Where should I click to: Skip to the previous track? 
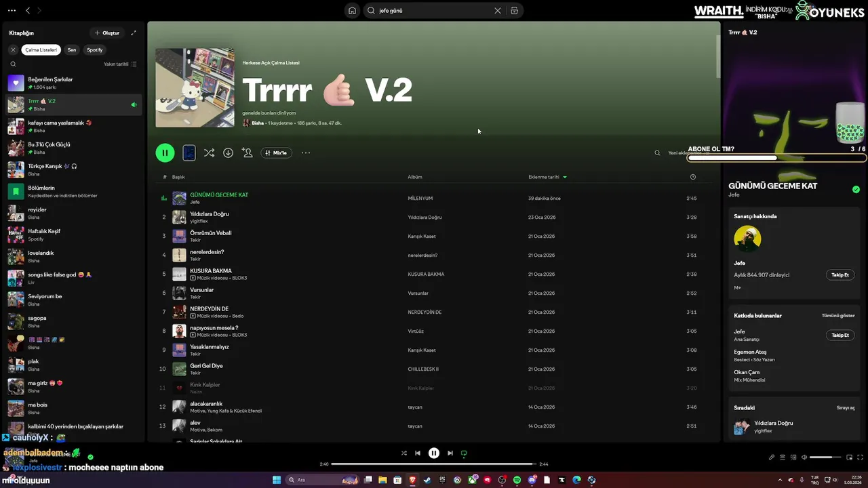418,453
